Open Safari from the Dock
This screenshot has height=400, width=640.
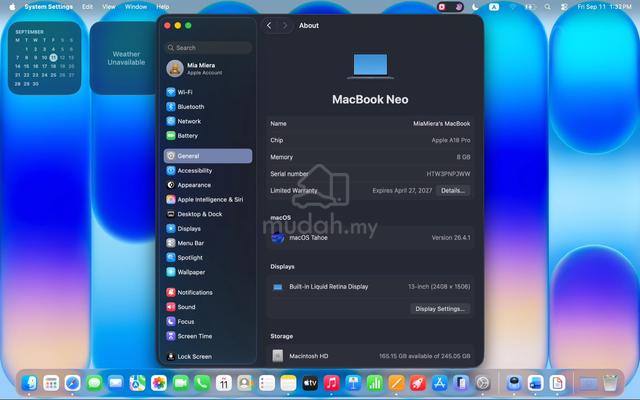point(73,383)
